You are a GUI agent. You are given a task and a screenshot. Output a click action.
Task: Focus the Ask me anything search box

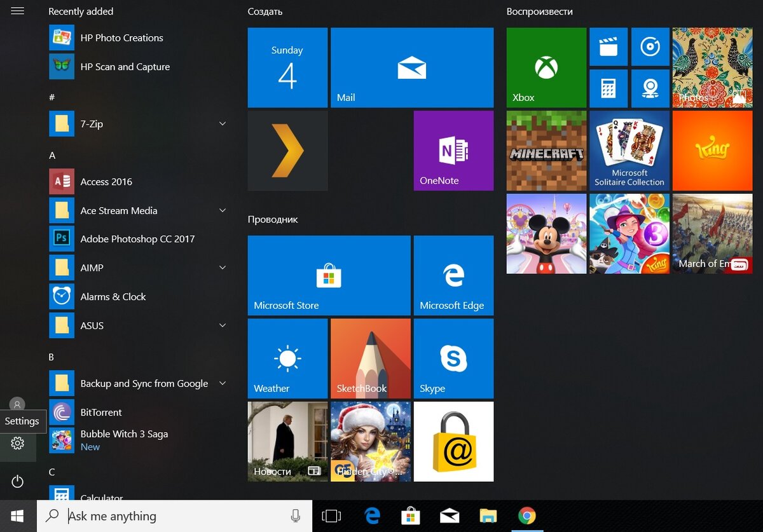(174, 516)
